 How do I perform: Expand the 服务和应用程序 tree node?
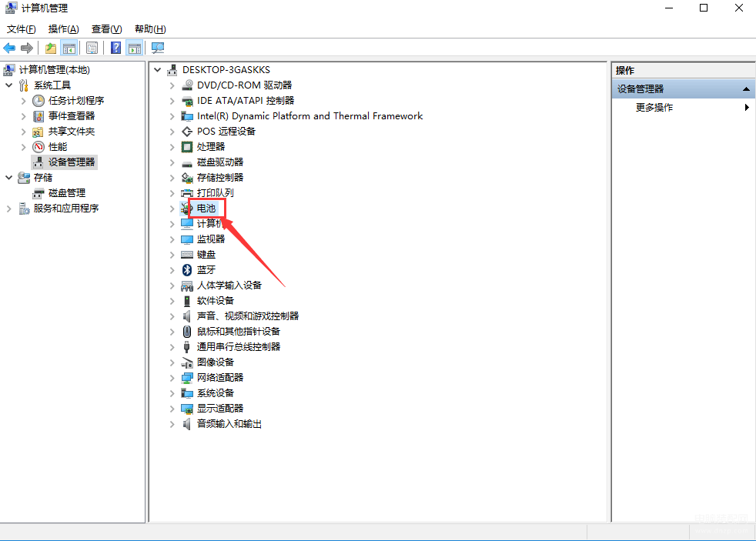[8, 209]
